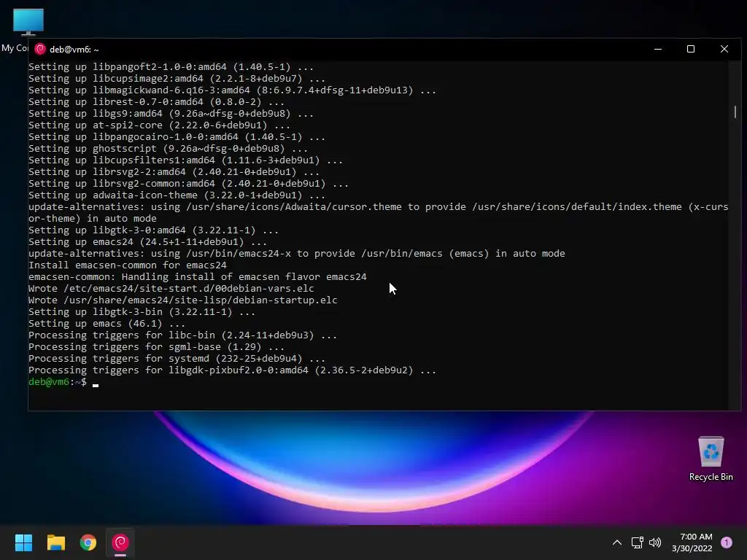
Task: Click 'Install emacsen-common for emacs24' line
Action: (128, 265)
